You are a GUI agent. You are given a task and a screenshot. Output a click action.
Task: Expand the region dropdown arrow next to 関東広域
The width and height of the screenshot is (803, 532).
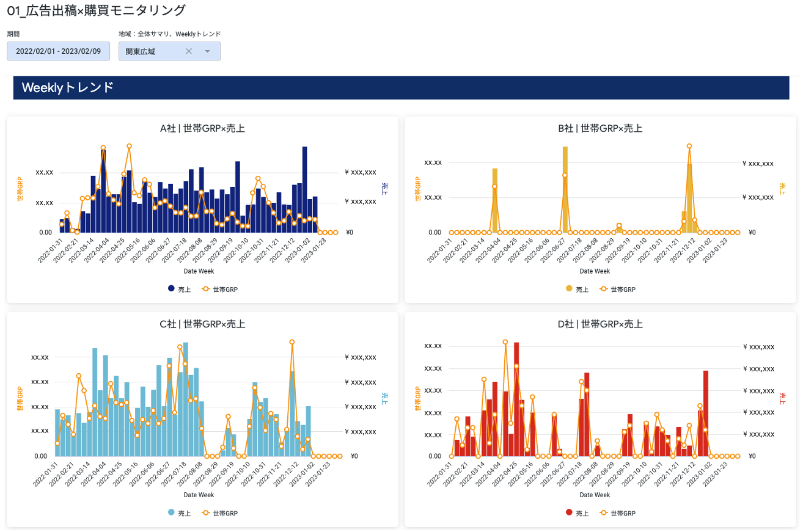pos(207,51)
